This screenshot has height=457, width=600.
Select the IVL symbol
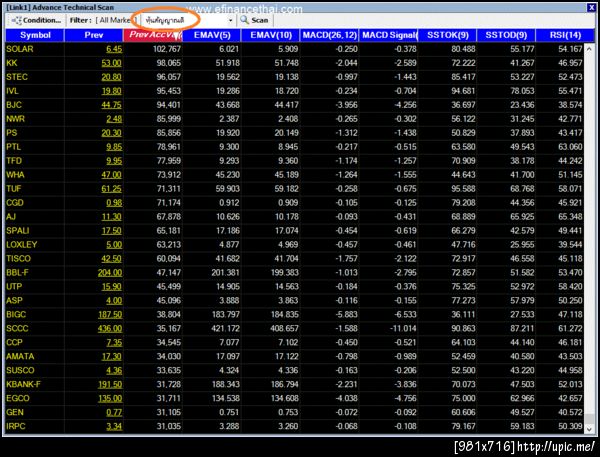[12, 91]
